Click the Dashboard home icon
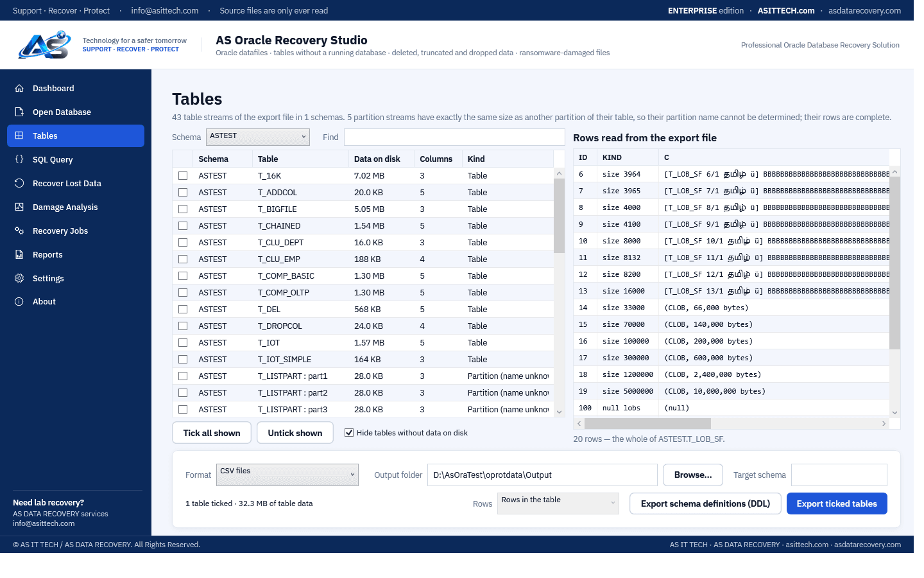The height and width of the screenshot is (578, 924). point(19,89)
